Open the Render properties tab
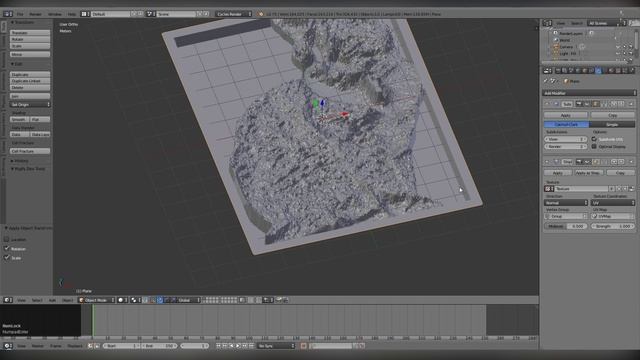The image size is (640, 360). click(558, 71)
